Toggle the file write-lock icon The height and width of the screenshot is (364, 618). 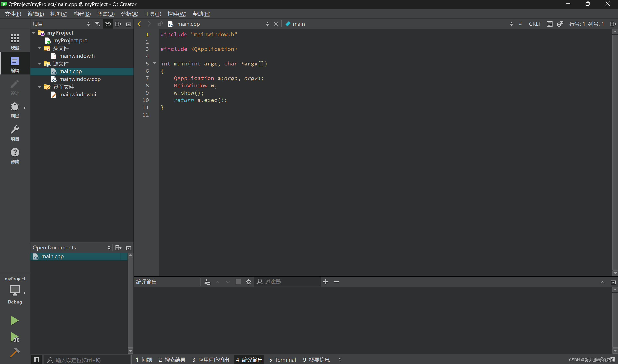[160, 24]
